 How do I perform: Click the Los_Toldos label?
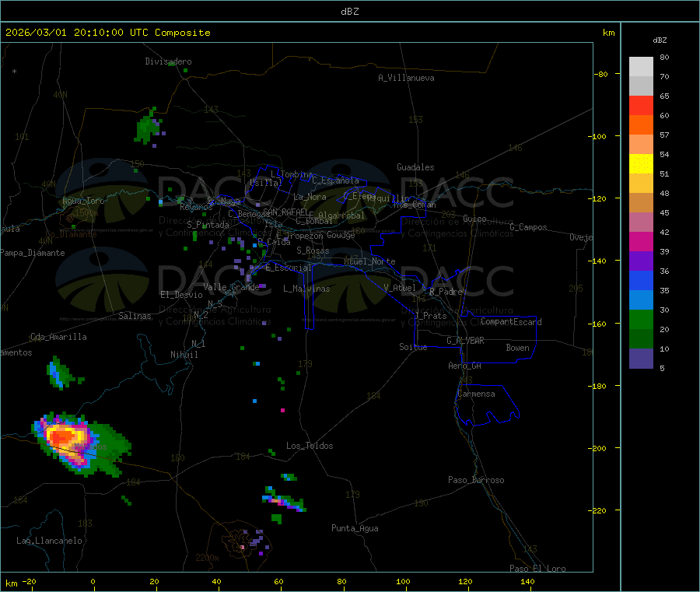(310, 446)
